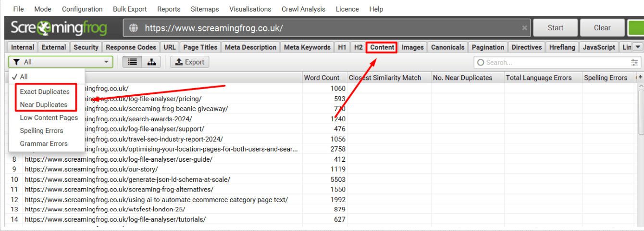Choose Near Duplicates filter option
The image size is (644, 231).
[44, 104]
